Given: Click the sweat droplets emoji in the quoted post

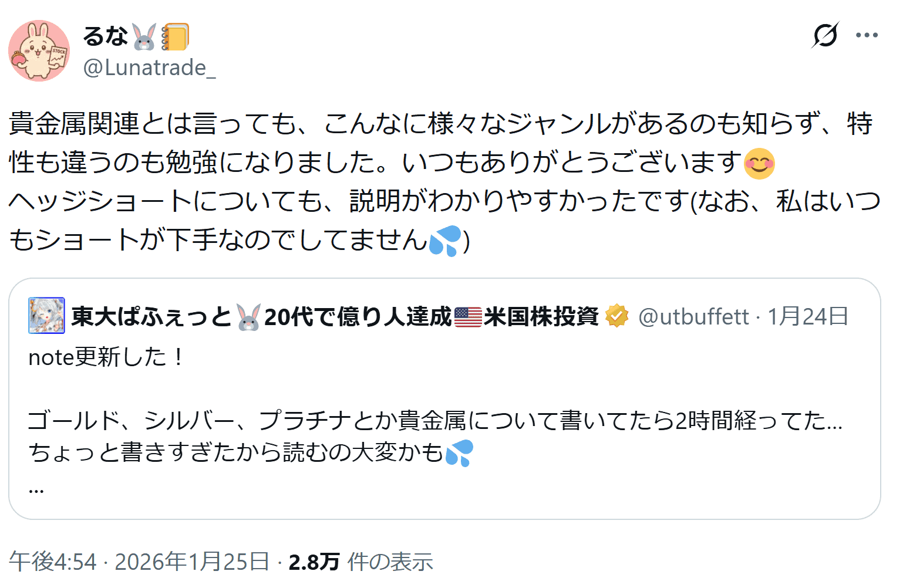Looking at the screenshot, I should click(x=459, y=453).
